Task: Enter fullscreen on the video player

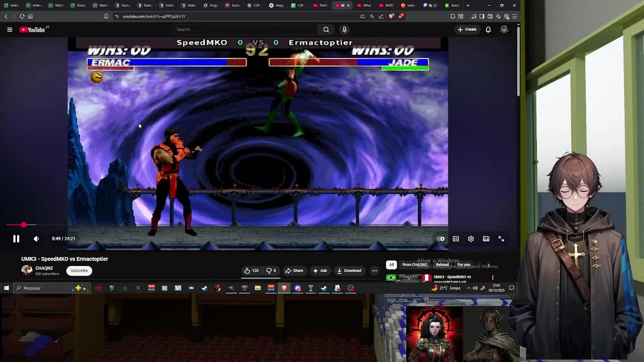Action: click(501, 239)
